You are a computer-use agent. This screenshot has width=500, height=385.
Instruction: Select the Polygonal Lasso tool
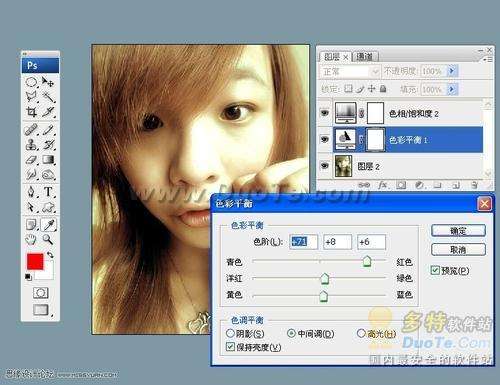coord(31,97)
